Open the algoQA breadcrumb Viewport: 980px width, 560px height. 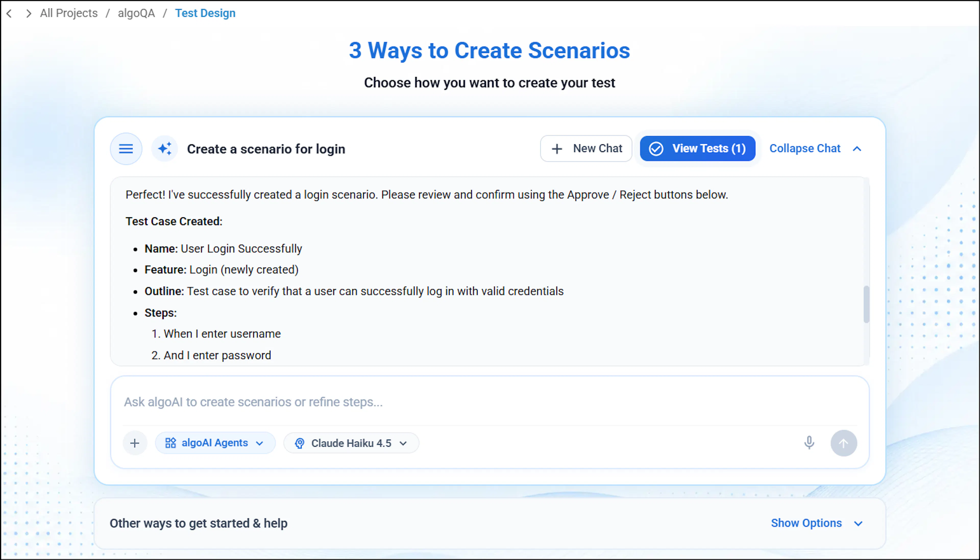pos(136,13)
